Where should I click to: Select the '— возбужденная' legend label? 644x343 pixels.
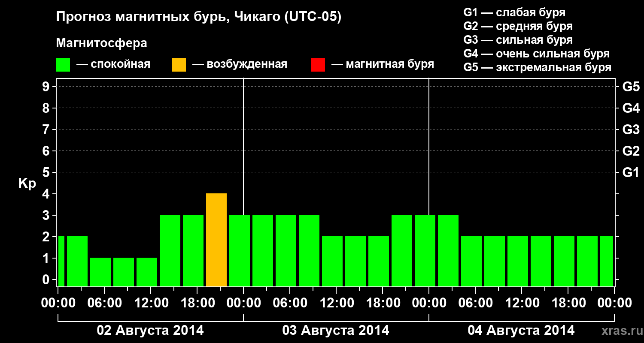point(240,64)
